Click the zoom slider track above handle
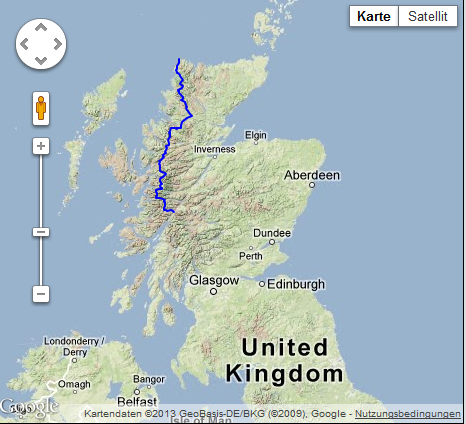This screenshot has width=466, height=424. pyautogui.click(x=41, y=191)
